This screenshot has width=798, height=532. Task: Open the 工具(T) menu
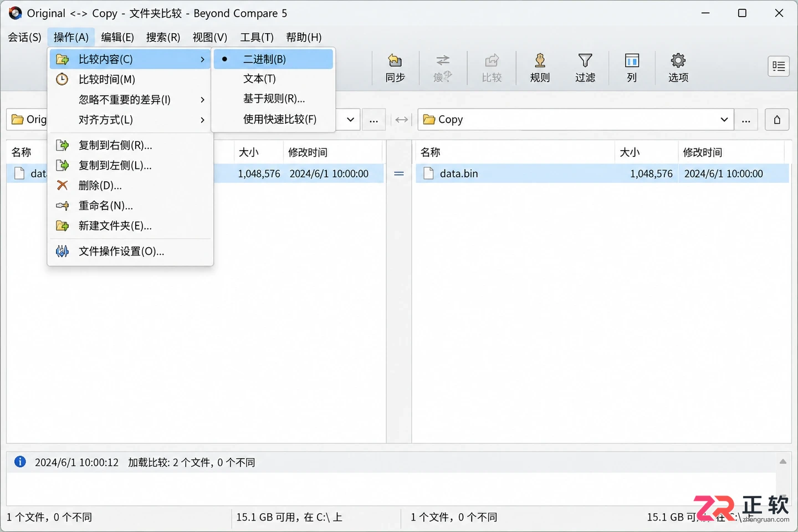(x=257, y=37)
